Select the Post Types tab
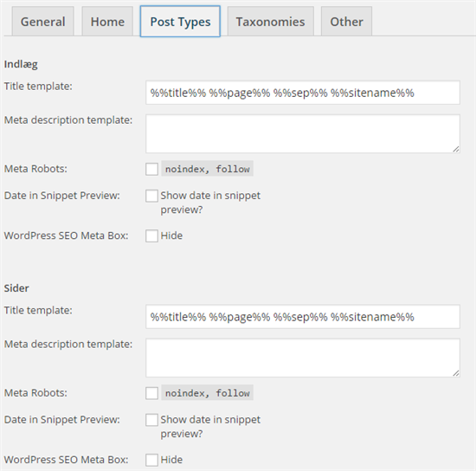 point(180,22)
